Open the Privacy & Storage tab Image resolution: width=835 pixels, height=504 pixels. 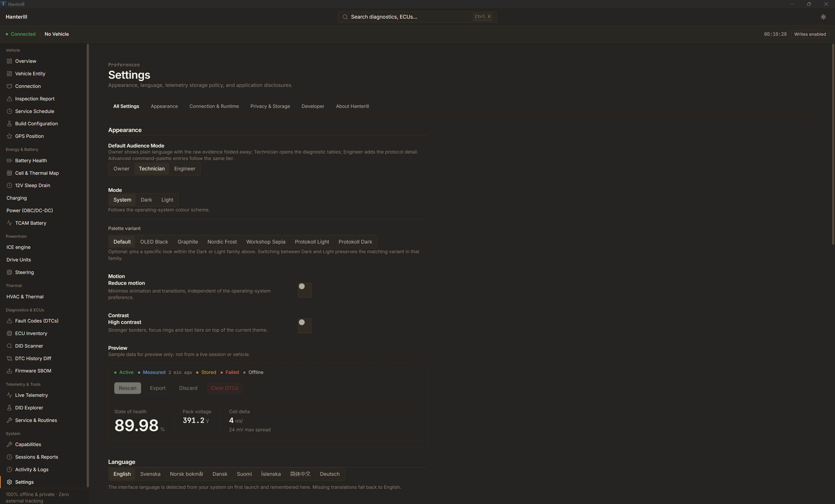(x=270, y=106)
